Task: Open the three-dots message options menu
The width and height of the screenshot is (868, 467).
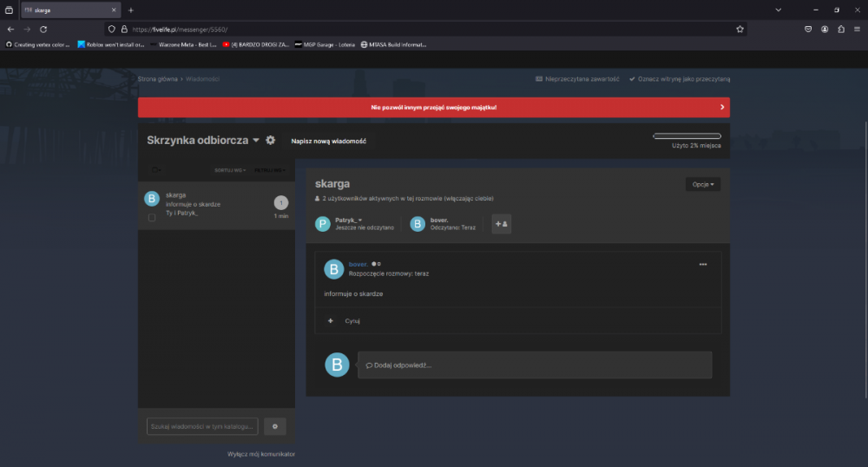Action: click(x=703, y=265)
